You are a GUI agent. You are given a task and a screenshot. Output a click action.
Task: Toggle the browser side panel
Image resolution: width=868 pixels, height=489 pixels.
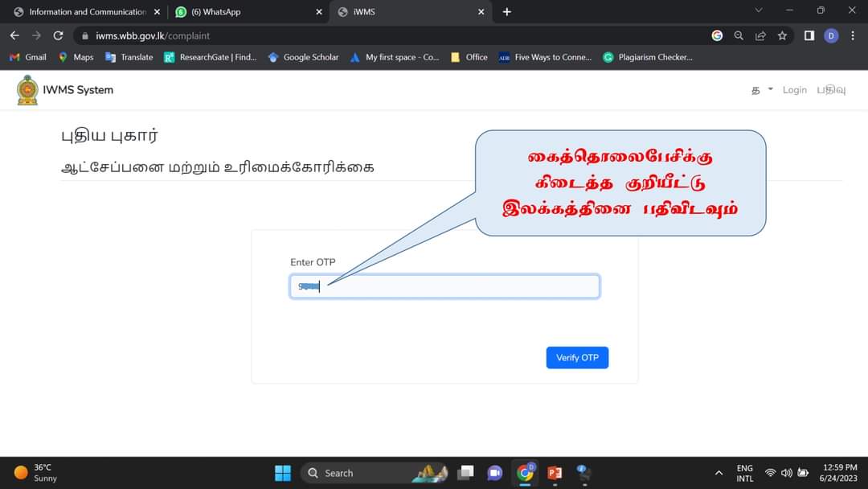point(809,35)
